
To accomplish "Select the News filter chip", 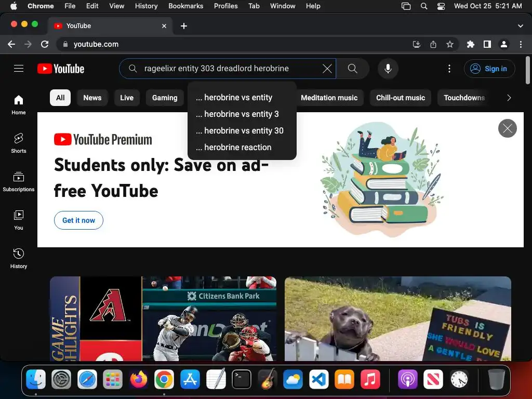I will pyautogui.click(x=92, y=98).
